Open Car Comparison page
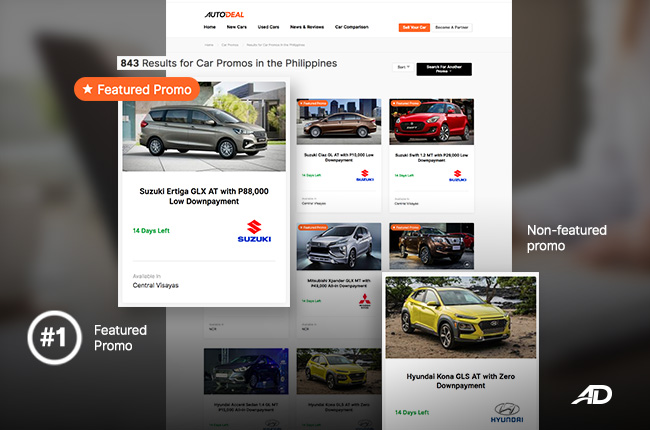 (x=352, y=27)
